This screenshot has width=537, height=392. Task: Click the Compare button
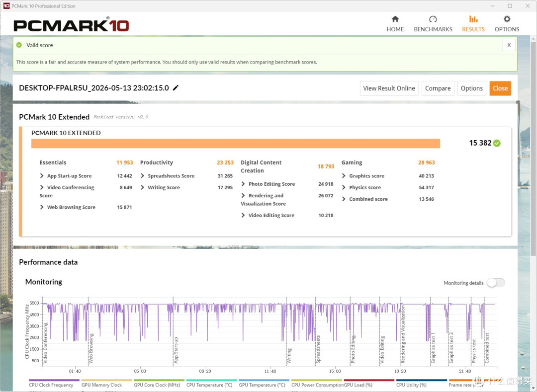[x=438, y=88]
